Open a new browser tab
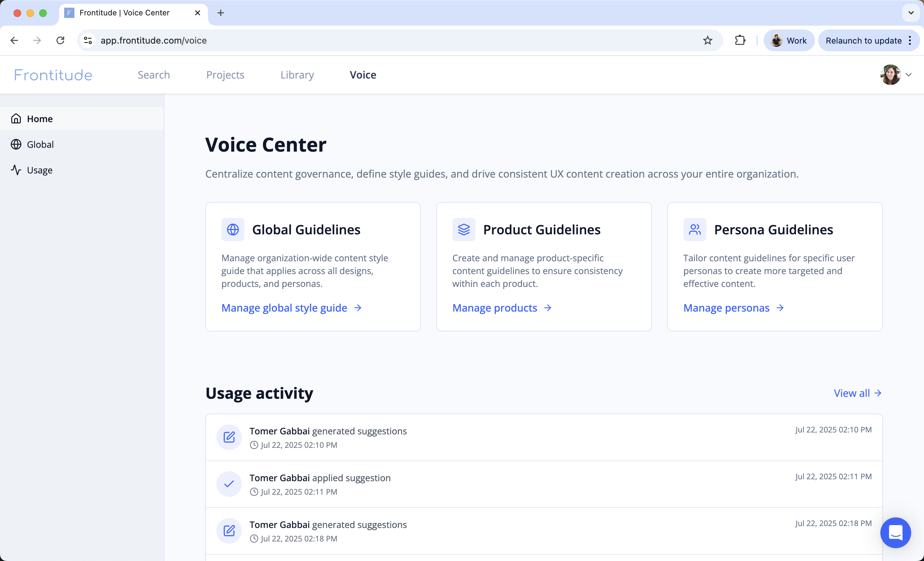 click(x=220, y=13)
